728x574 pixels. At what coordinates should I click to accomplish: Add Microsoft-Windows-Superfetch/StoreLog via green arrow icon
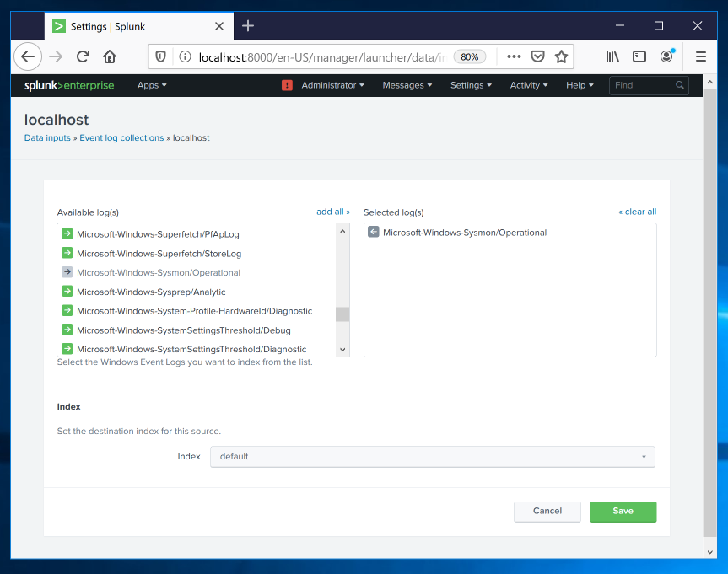tap(67, 253)
